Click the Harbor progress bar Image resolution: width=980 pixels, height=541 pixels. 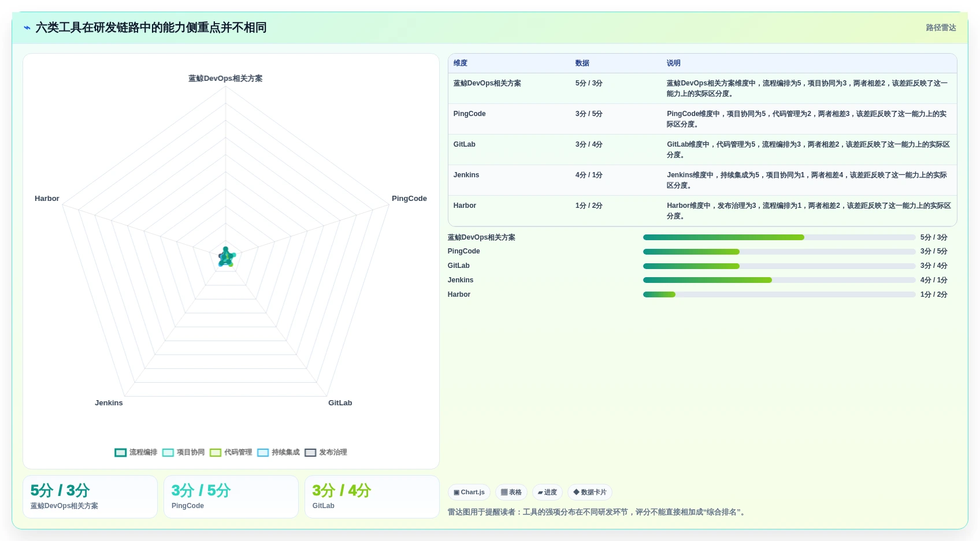[x=779, y=294]
